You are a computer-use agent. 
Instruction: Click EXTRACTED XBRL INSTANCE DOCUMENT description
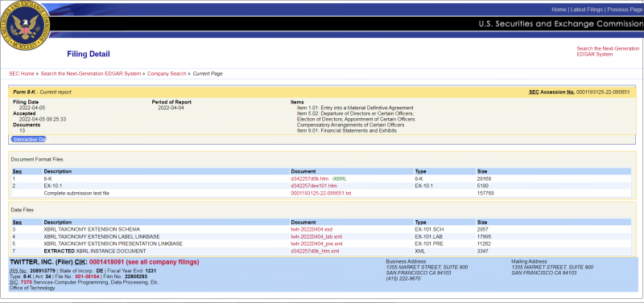point(94,251)
